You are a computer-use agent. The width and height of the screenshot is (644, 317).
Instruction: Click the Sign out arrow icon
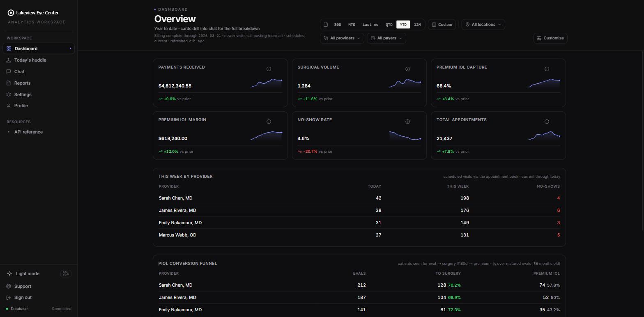click(x=9, y=297)
